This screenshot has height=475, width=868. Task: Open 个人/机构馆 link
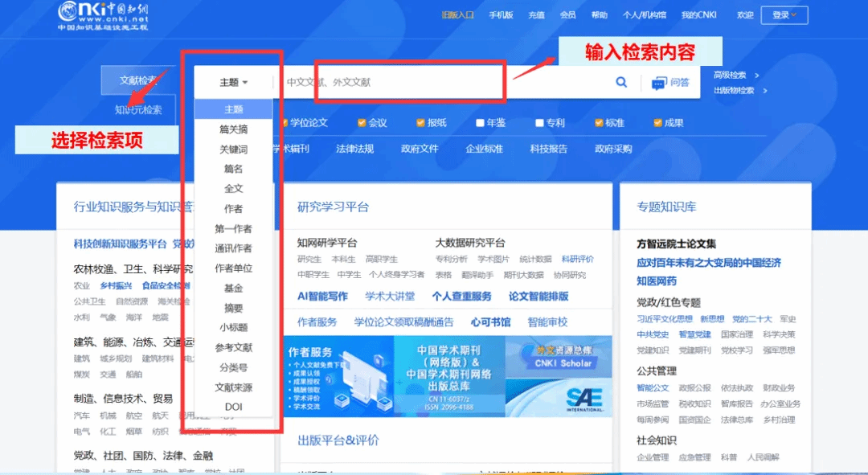coord(645,15)
